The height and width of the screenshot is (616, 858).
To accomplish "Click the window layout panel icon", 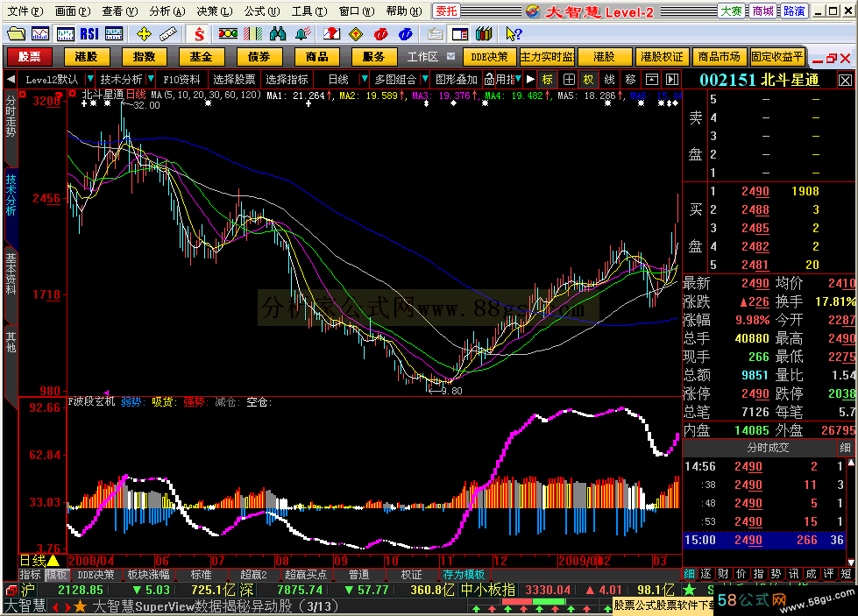I will pyautogui.click(x=460, y=34).
